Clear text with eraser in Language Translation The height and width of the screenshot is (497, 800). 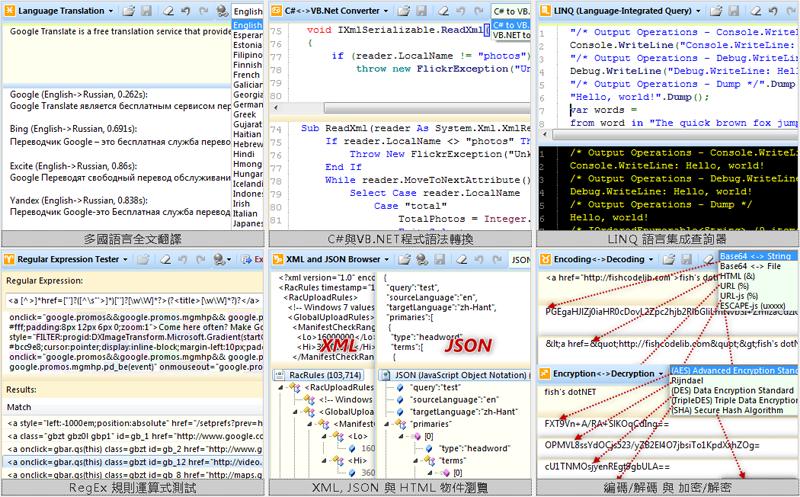tap(168, 11)
